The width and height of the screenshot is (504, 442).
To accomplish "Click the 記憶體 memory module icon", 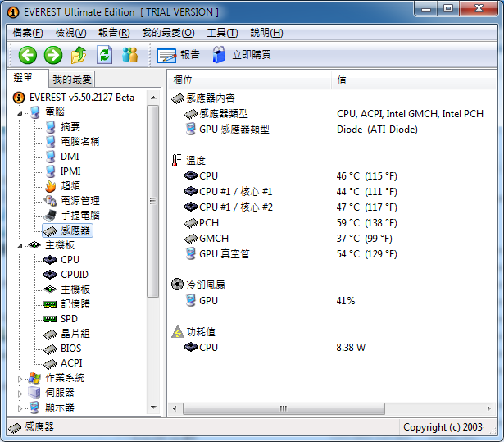I will click(50, 304).
